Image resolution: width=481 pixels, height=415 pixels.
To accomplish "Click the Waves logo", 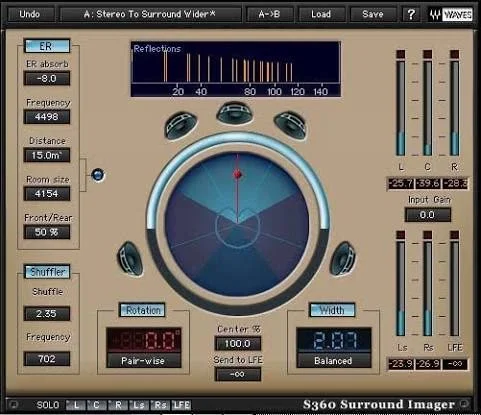I will pos(451,15).
